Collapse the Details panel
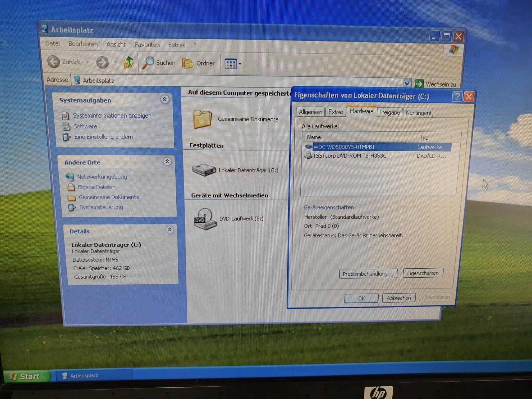This screenshot has height=399, width=532. [x=170, y=230]
